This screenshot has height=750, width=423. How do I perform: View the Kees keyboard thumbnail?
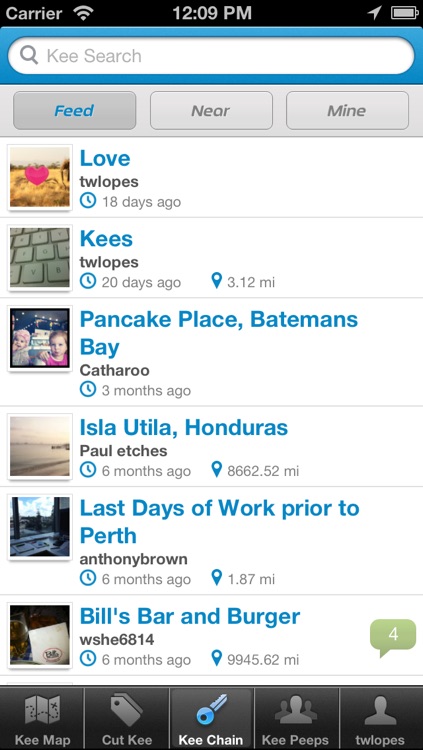click(x=40, y=257)
